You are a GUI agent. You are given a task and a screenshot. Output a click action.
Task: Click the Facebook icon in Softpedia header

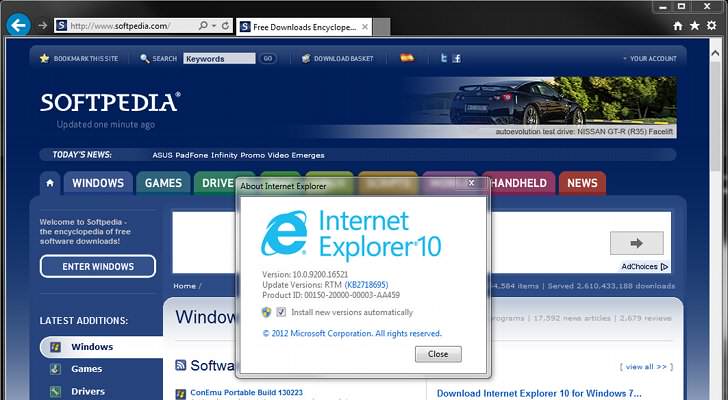pos(456,59)
